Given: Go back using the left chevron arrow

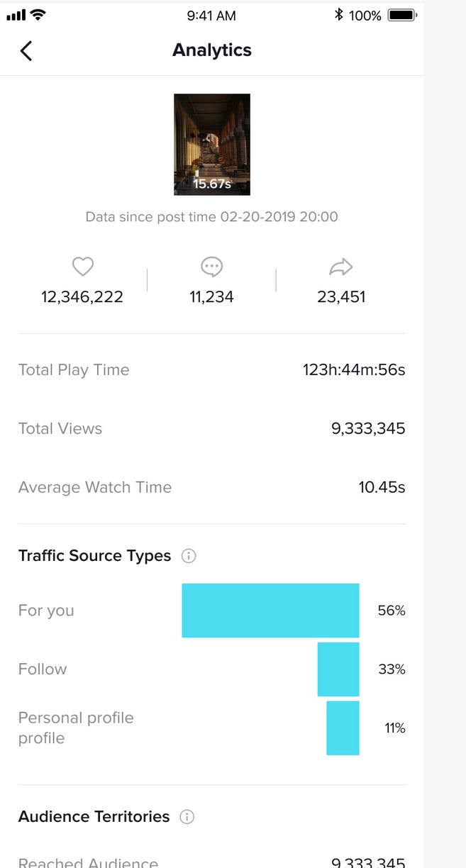Looking at the screenshot, I should tap(26, 50).
